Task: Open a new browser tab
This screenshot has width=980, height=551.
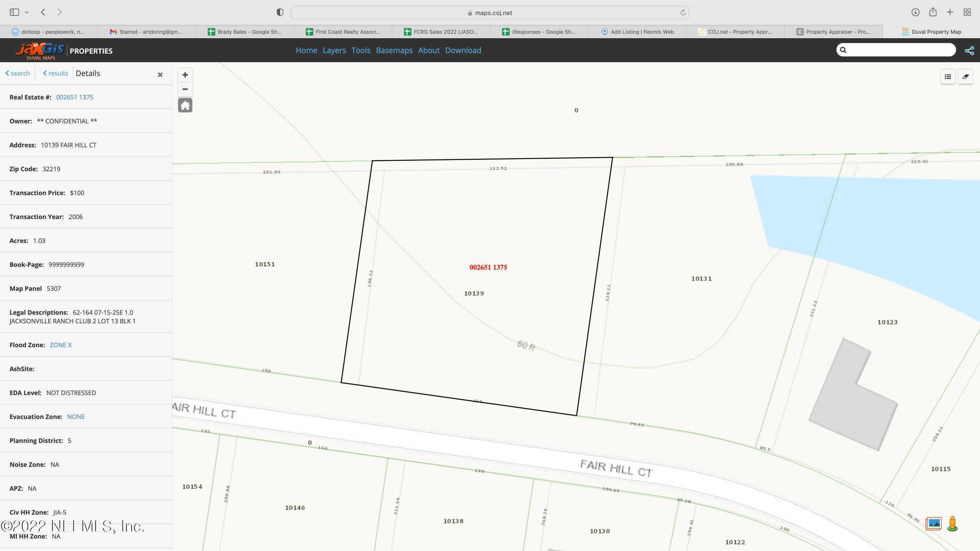Action: pyautogui.click(x=950, y=12)
